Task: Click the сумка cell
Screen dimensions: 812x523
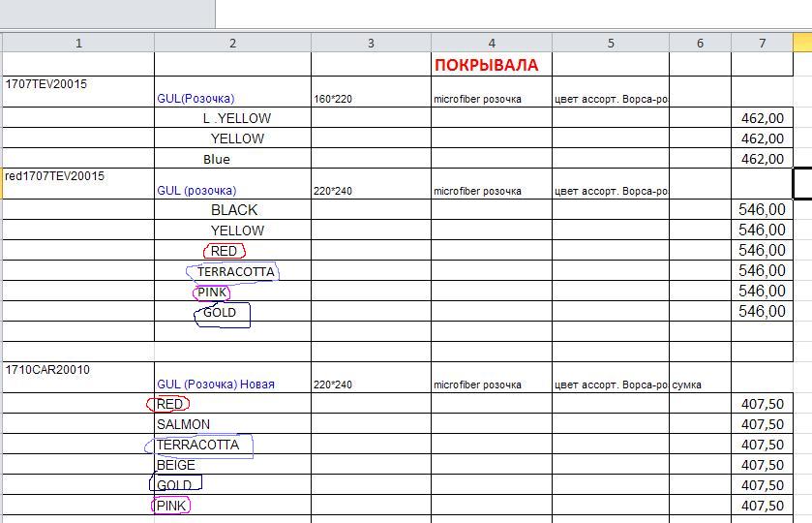Action: (700, 378)
